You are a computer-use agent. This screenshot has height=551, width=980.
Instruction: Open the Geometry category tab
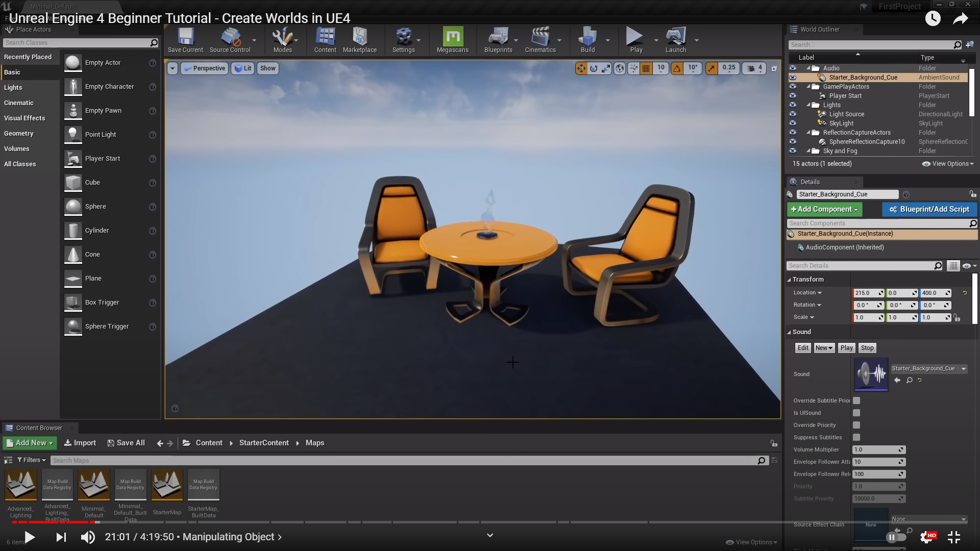(x=19, y=134)
